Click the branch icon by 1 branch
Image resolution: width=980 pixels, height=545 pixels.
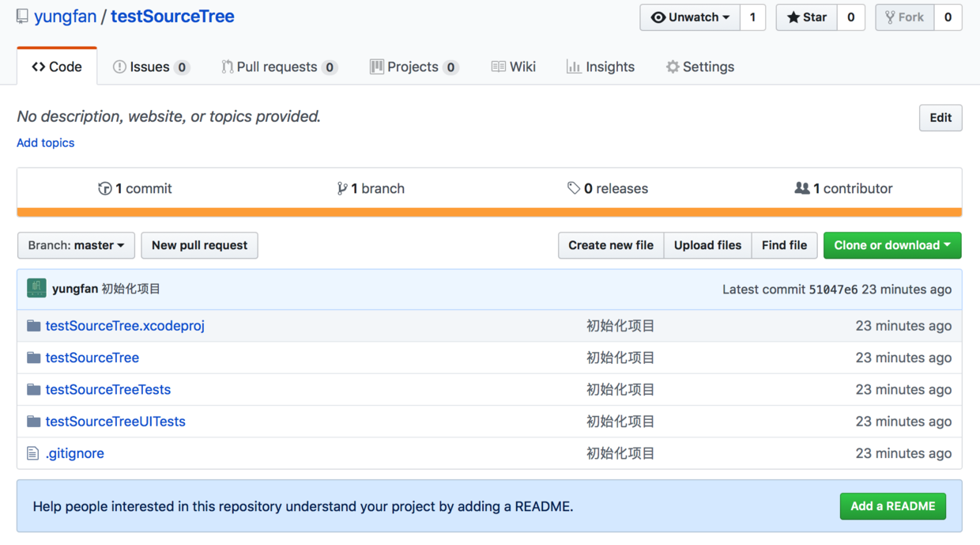click(x=341, y=188)
